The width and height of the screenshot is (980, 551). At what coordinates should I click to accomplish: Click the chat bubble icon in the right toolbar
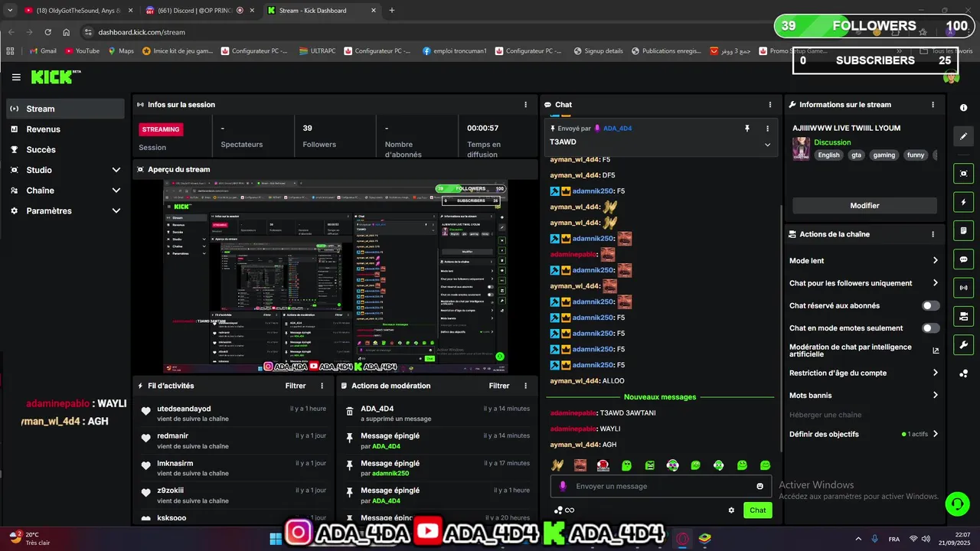(963, 259)
